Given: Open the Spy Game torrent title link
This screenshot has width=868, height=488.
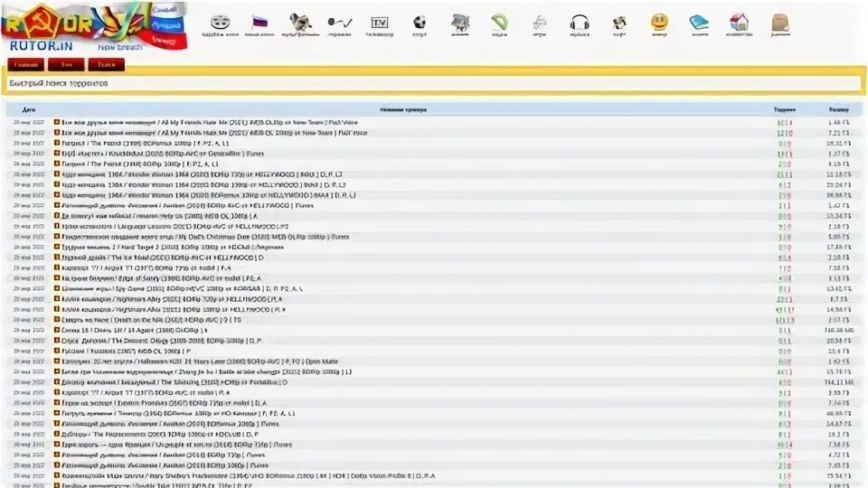Looking at the screenshot, I should click(182, 289).
